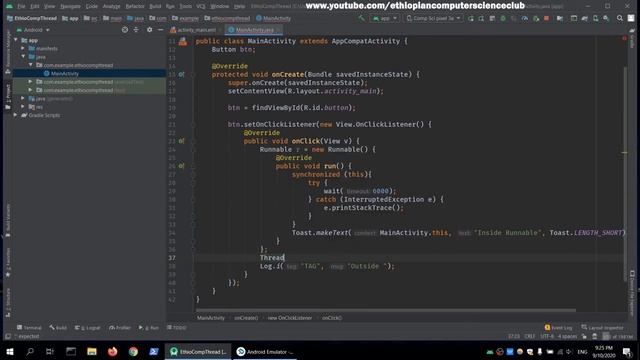Open Windows Start menu
Screen dimensions: 640x360
9,351
